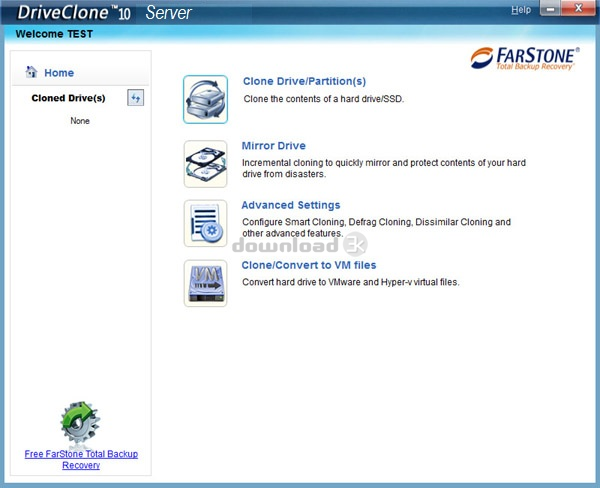Open the Clone/Convert to VM files title link
Screen dimensions: 600x488
pos(309,266)
